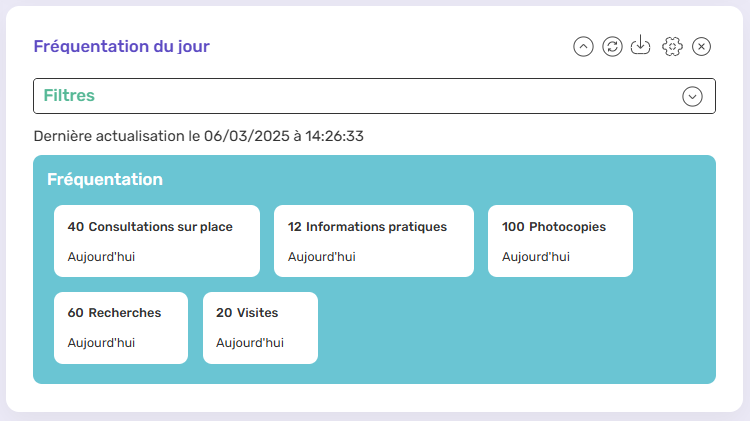Refresh the attendance data
The width and height of the screenshot is (750, 421).
coord(612,47)
